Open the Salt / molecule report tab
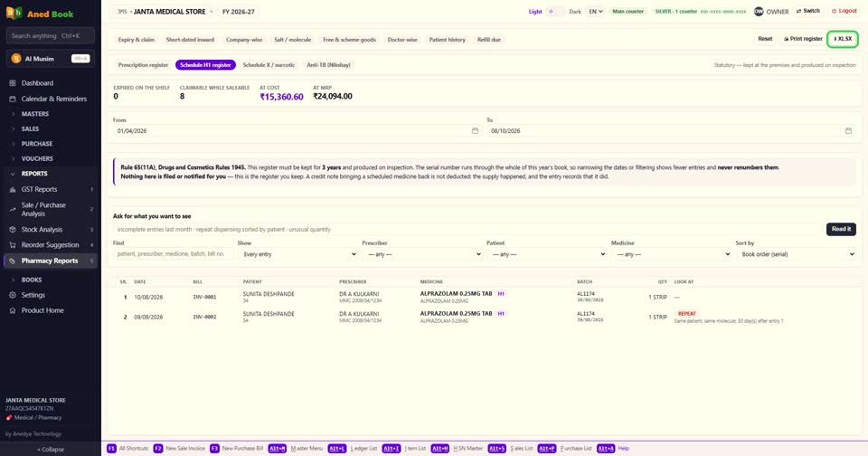 292,40
